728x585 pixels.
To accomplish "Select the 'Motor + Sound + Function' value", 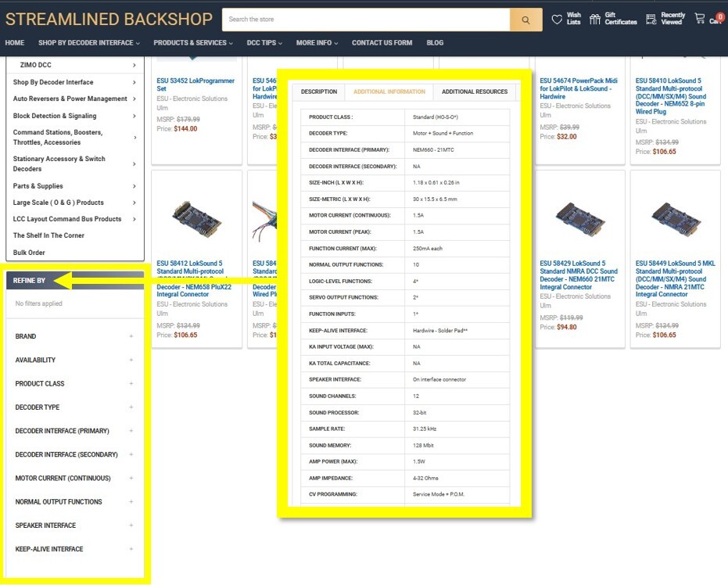I will [x=443, y=133].
